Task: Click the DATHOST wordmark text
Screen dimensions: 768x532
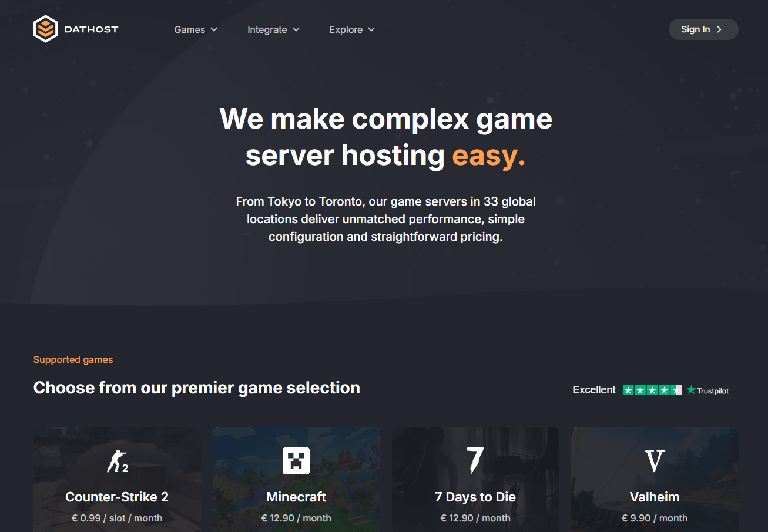Action: 91,29
